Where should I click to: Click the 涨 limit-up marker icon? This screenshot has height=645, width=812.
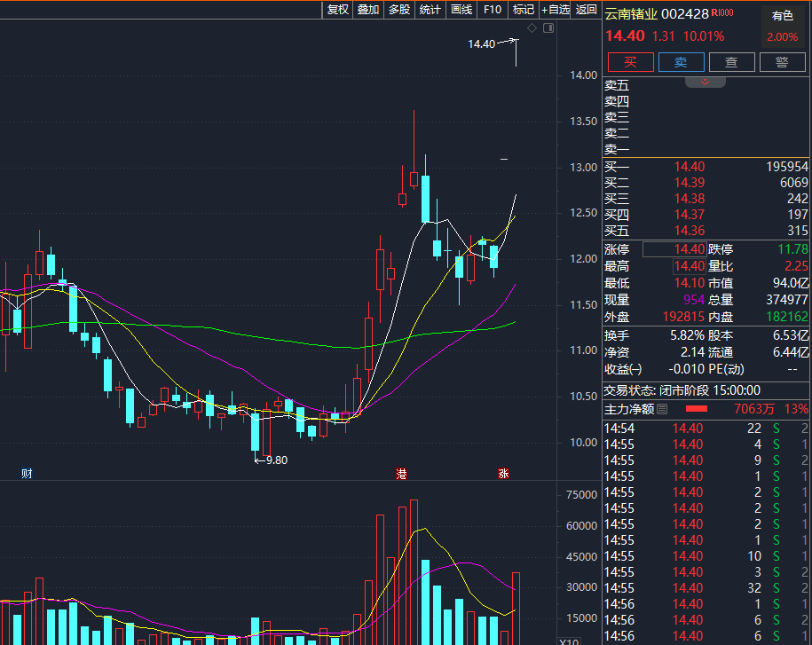coord(503,474)
